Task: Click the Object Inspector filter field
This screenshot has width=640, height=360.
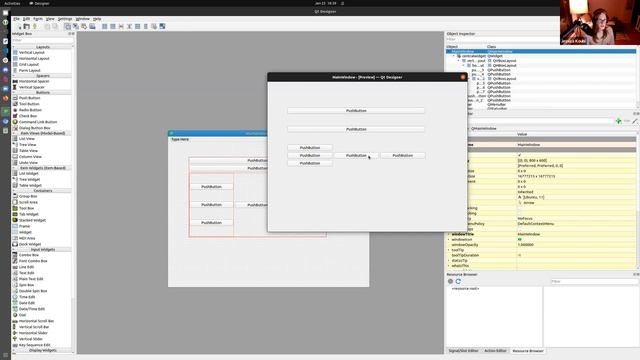Action: [x=502, y=39]
